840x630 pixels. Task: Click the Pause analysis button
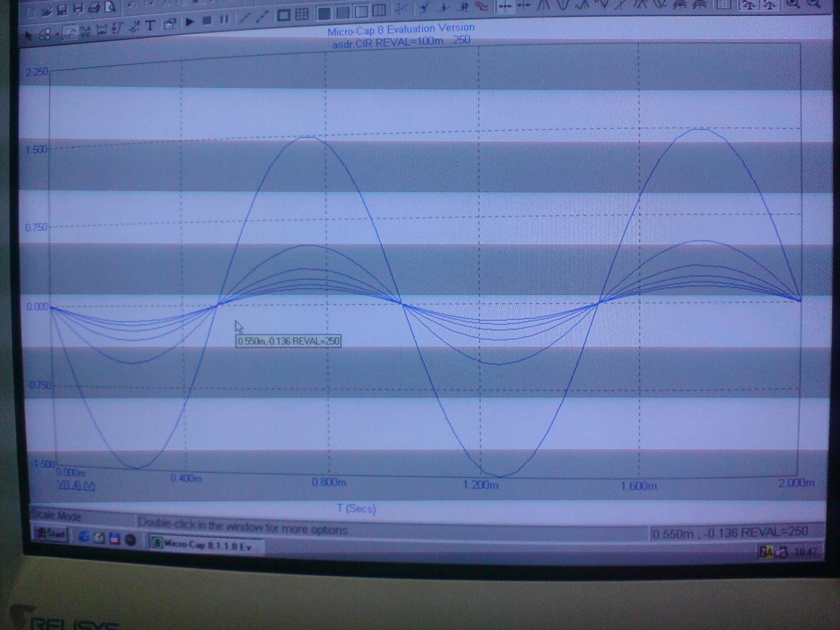tap(224, 19)
